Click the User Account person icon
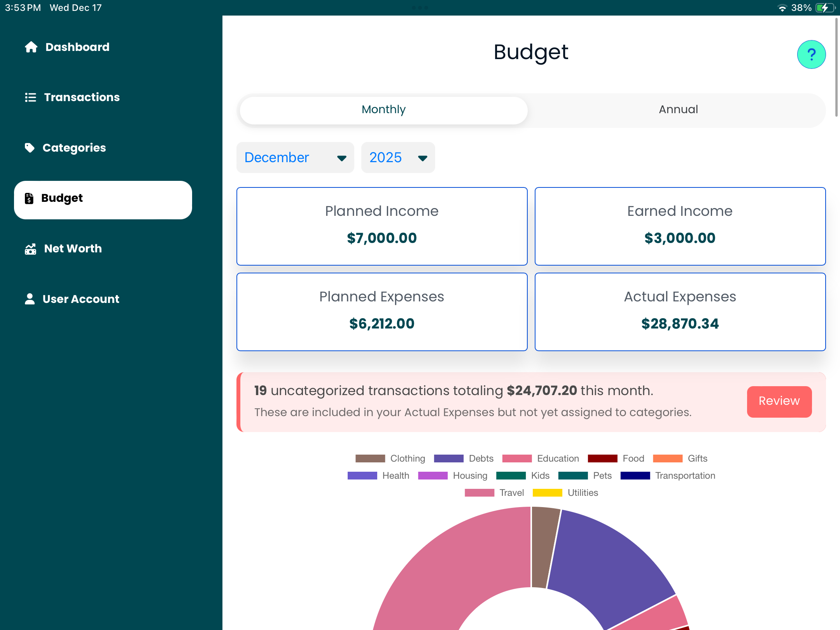Image resolution: width=840 pixels, height=630 pixels. (30, 299)
